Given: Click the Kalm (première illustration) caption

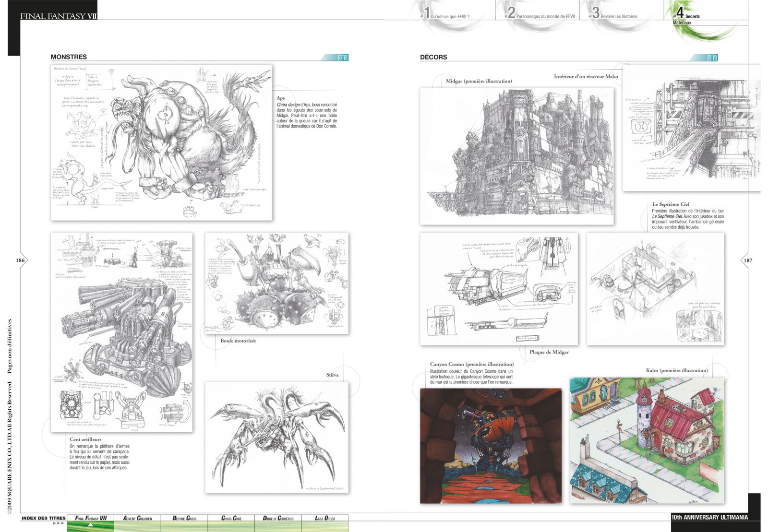Looking at the screenshot, I should [677, 370].
